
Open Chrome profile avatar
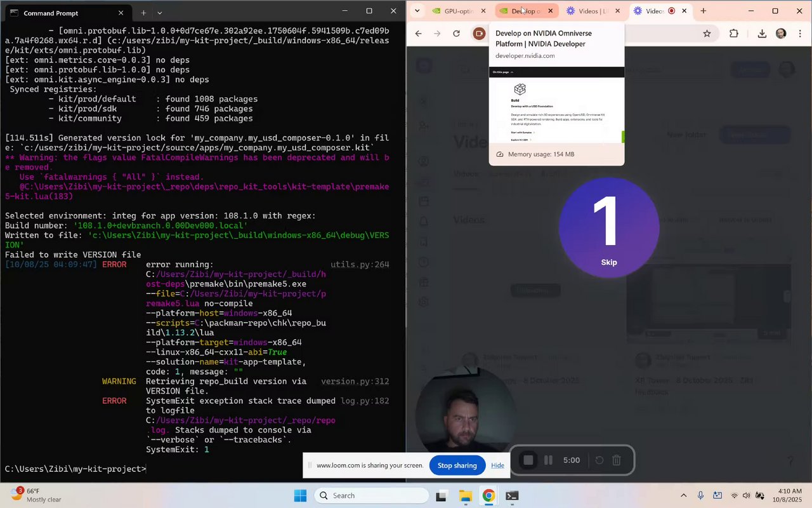point(781,34)
